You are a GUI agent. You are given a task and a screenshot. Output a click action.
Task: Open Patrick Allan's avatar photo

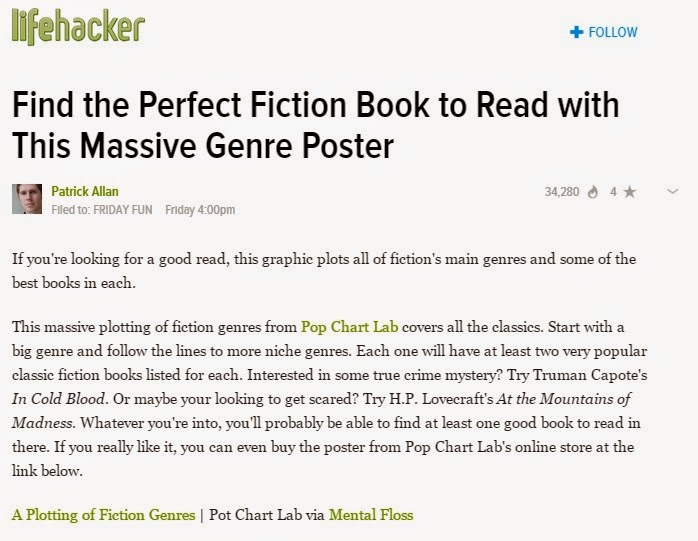coord(27,199)
